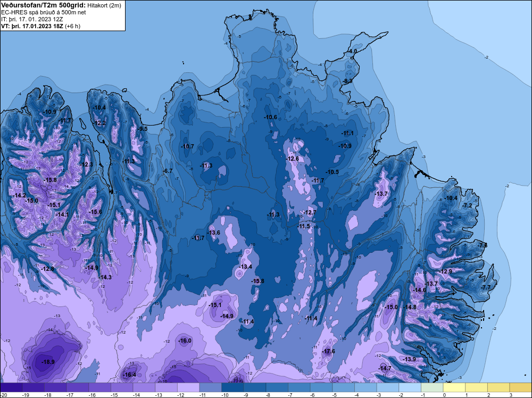Click the -11.5 temperature value
This screenshot has width=532, height=398.
tap(303, 226)
